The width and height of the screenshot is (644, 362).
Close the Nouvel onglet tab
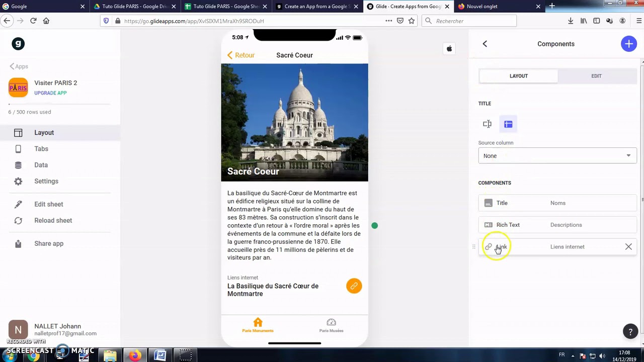point(538,7)
